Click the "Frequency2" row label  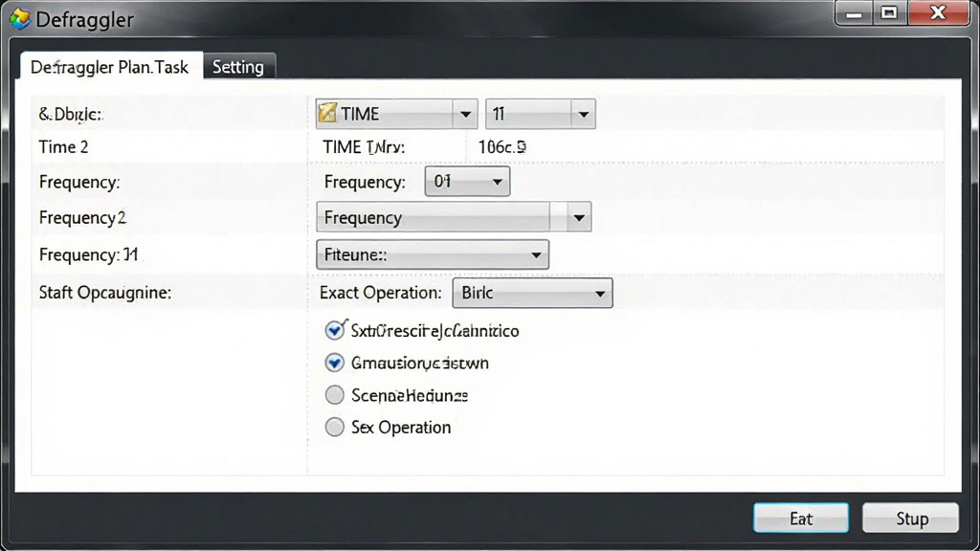(x=82, y=218)
